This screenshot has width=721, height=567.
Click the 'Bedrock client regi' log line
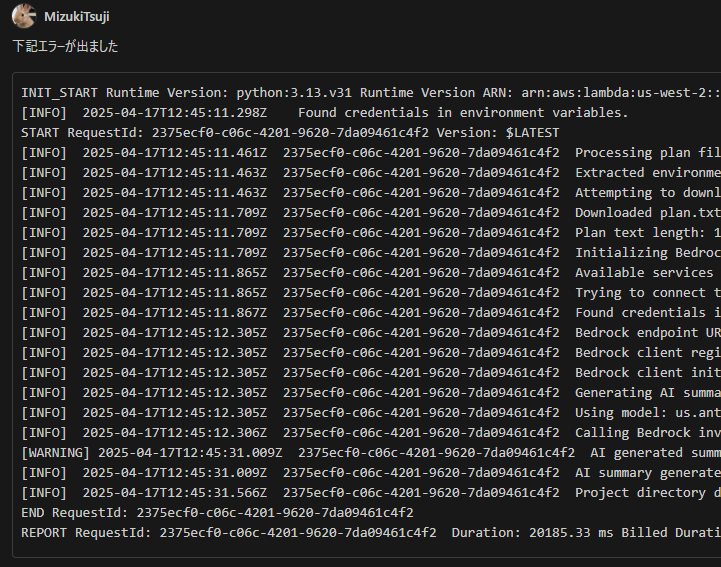[x=371, y=353]
